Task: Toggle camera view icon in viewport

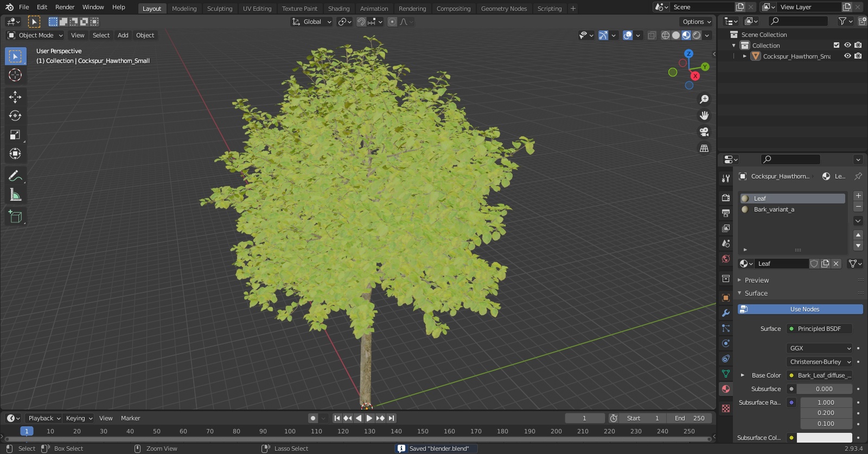Action: [x=704, y=132]
